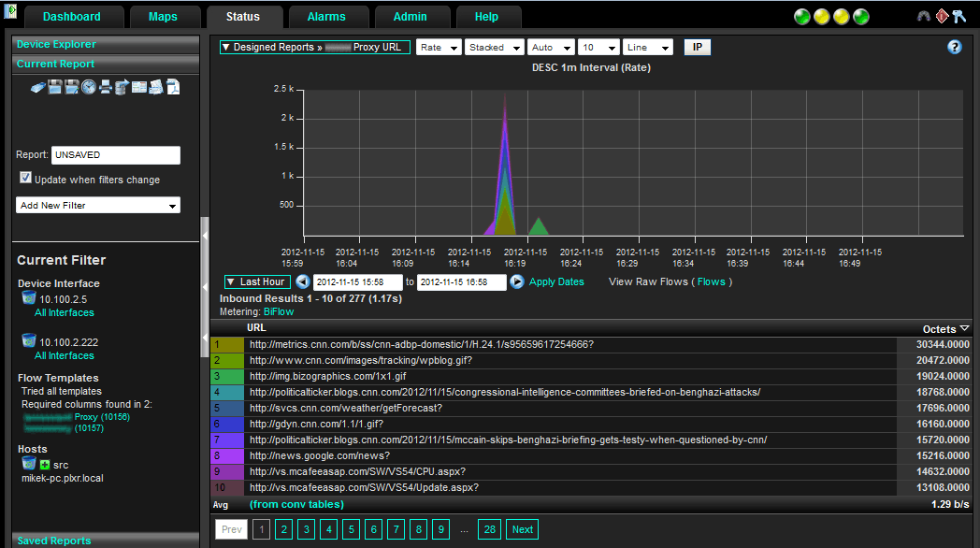This screenshot has height=548, width=980.
Task: Open the Line graph type dropdown
Action: coord(648,48)
